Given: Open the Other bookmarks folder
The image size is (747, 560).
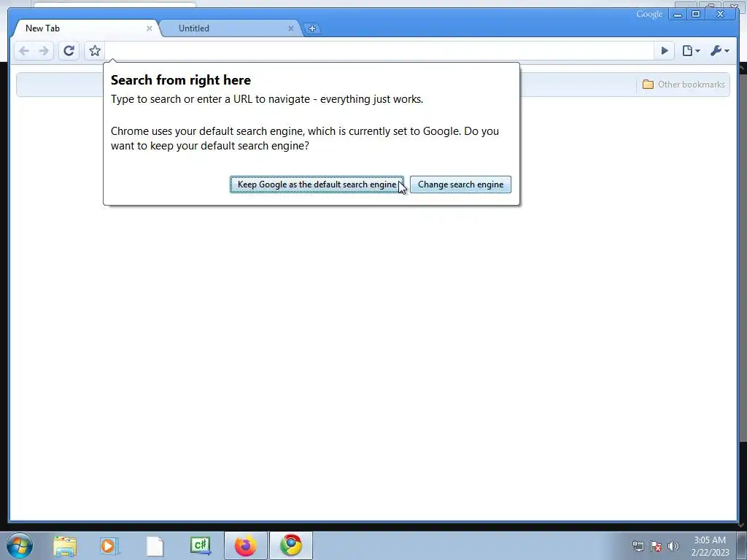Looking at the screenshot, I should point(684,85).
